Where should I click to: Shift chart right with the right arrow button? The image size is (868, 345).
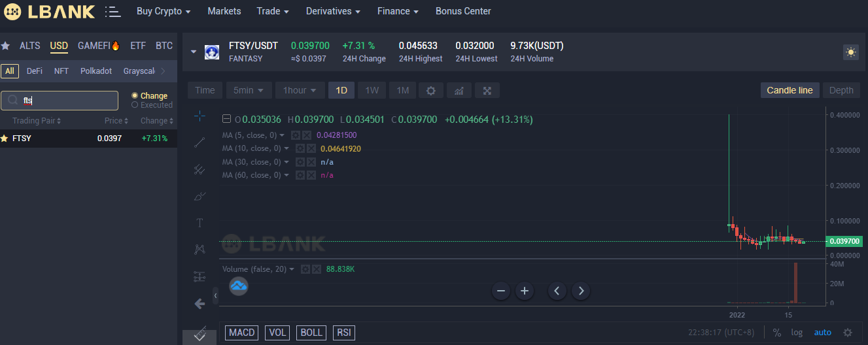point(581,291)
